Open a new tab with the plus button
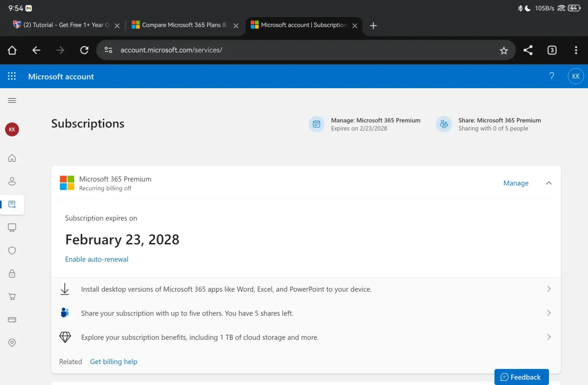 pyautogui.click(x=373, y=26)
